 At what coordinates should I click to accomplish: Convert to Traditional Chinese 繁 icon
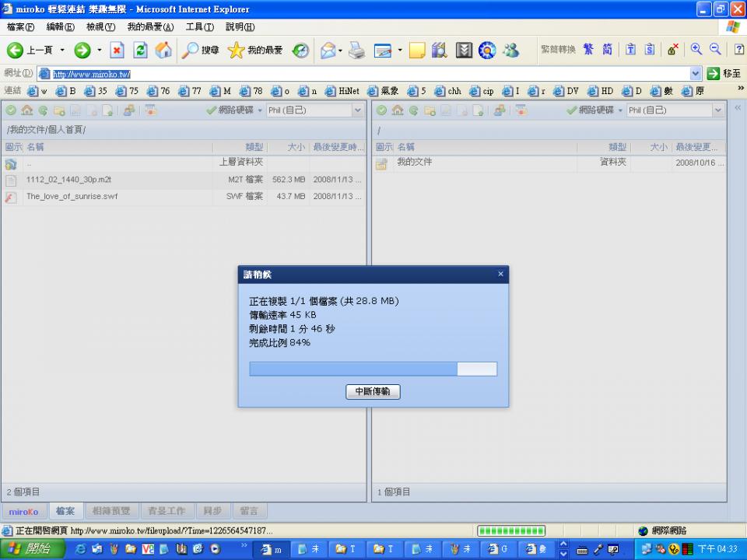point(588,49)
